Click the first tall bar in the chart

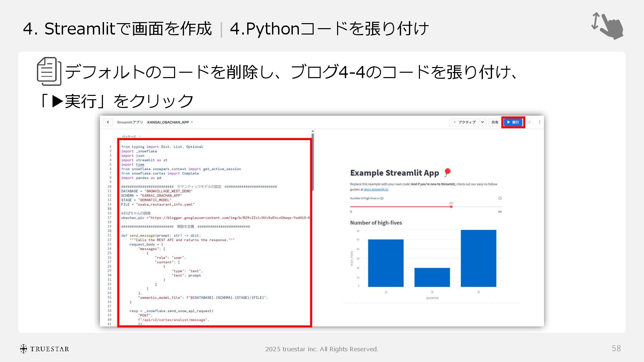(x=386, y=263)
